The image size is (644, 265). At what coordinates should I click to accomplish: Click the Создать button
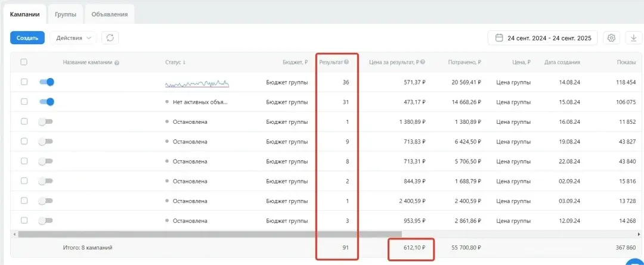click(x=27, y=38)
